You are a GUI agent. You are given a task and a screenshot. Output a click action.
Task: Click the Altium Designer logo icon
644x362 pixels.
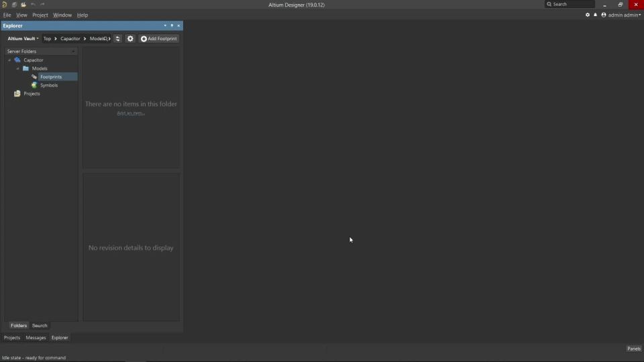(5, 5)
